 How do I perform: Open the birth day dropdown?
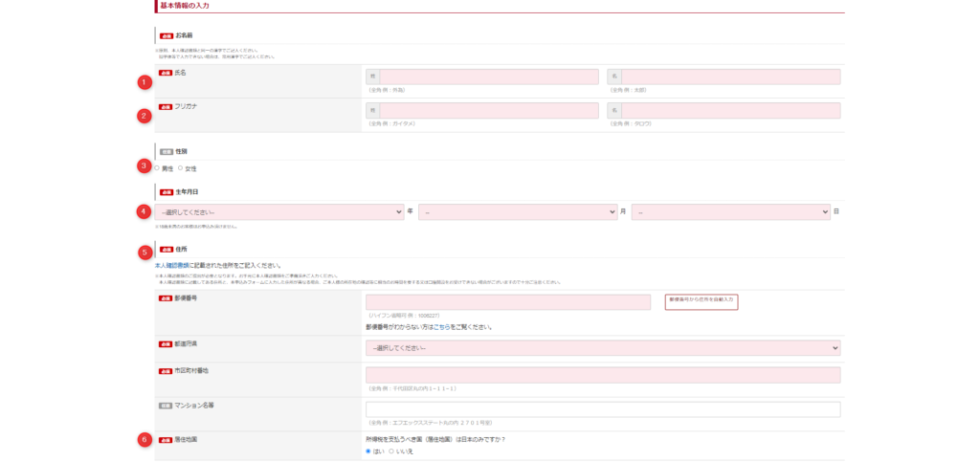coord(730,212)
